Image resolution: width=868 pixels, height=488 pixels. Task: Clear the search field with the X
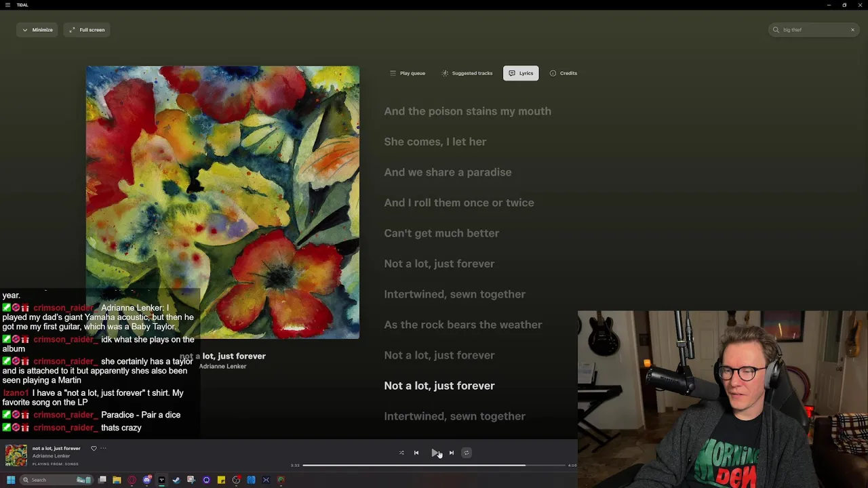852,30
